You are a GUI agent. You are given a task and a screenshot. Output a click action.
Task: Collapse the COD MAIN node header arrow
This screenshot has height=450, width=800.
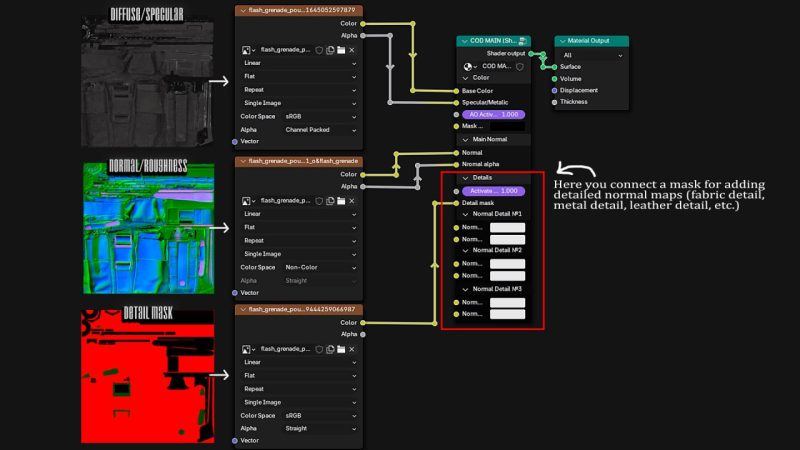(x=463, y=41)
